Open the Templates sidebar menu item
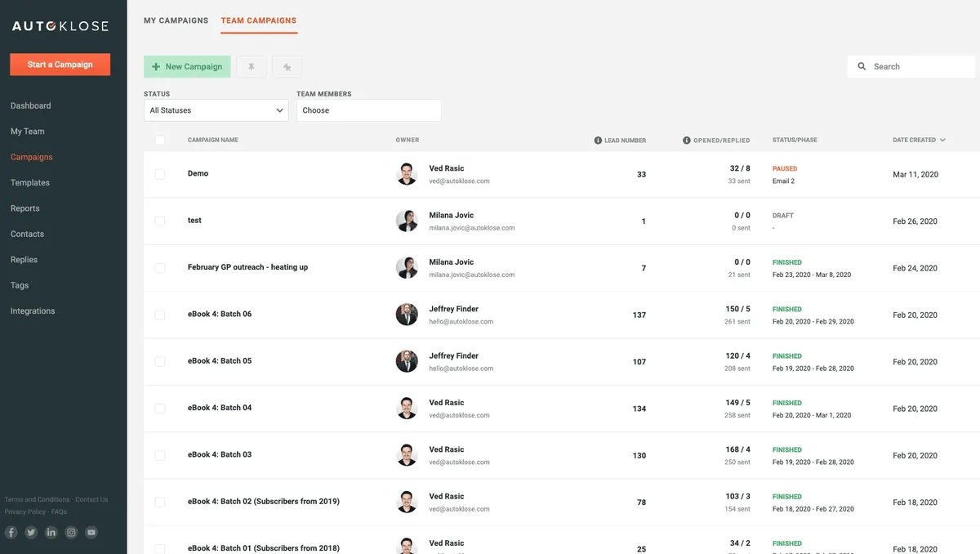Image resolution: width=980 pixels, height=554 pixels. [x=29, y=182]
